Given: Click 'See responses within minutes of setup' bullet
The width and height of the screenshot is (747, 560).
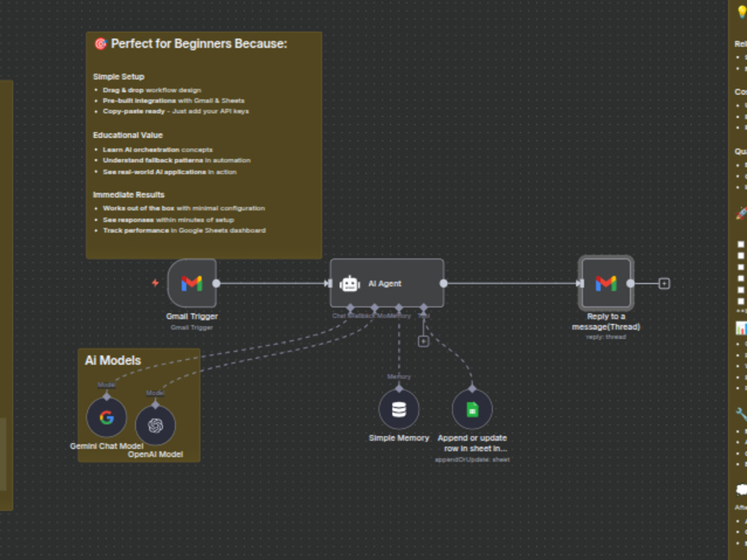Looking at the screenshot, I should click(x=169, y=220).
